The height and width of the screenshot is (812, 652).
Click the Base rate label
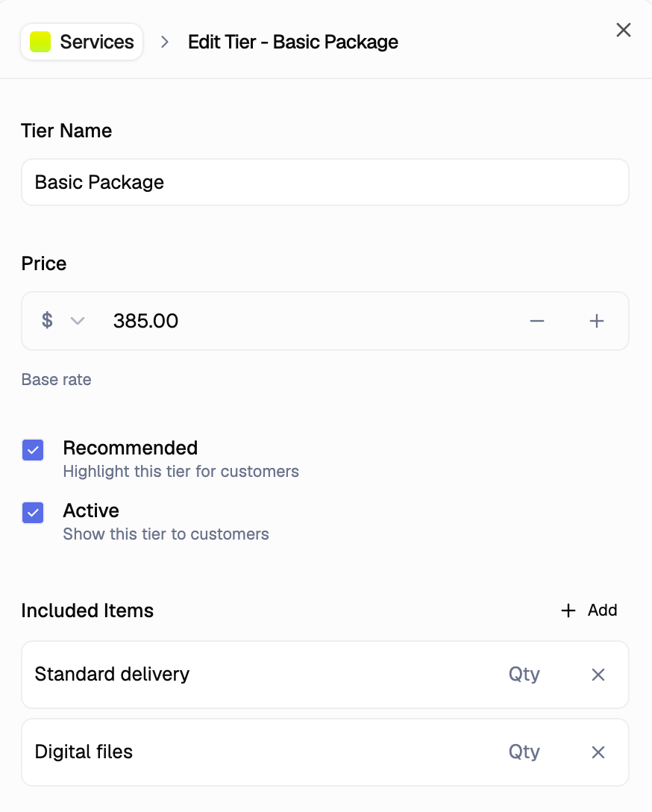click(56, 380)
